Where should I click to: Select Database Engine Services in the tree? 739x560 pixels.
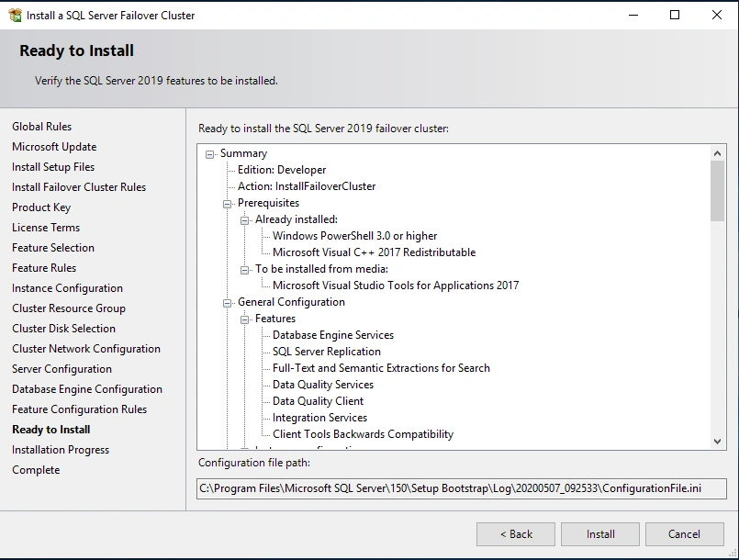coord(332,335)
